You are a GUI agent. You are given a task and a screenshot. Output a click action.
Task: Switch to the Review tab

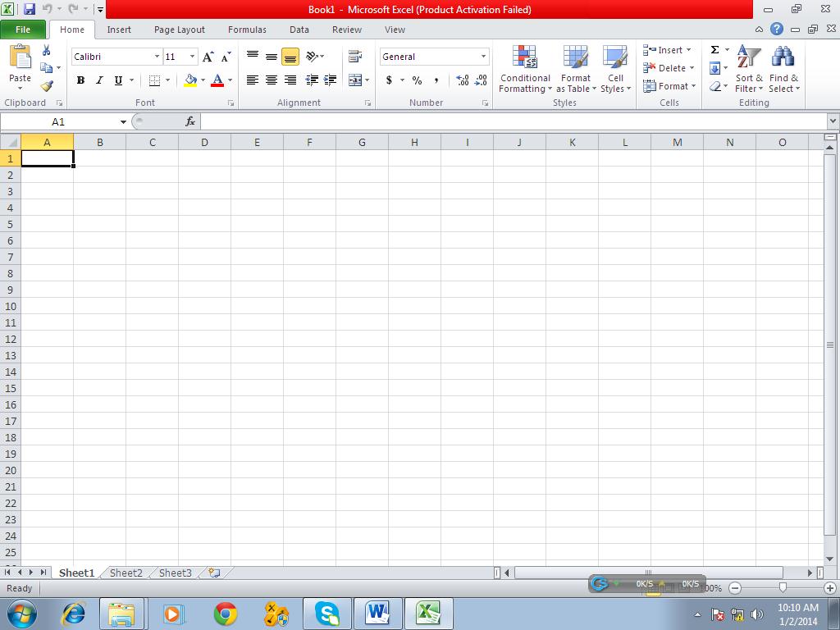347,30
